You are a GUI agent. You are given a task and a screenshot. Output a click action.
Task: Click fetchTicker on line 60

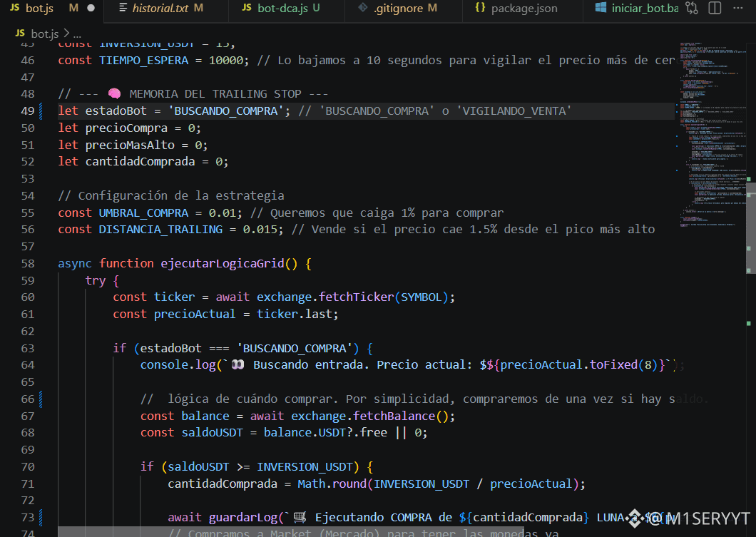[356, 297]
